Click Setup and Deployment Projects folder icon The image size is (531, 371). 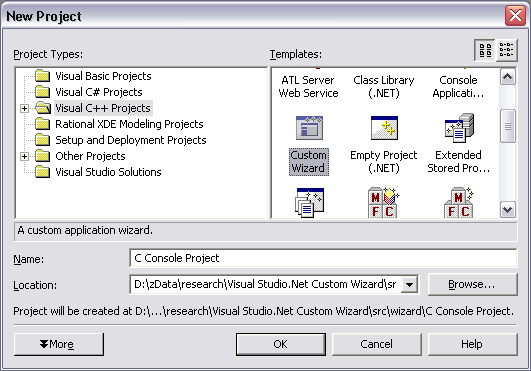(43, 139)
